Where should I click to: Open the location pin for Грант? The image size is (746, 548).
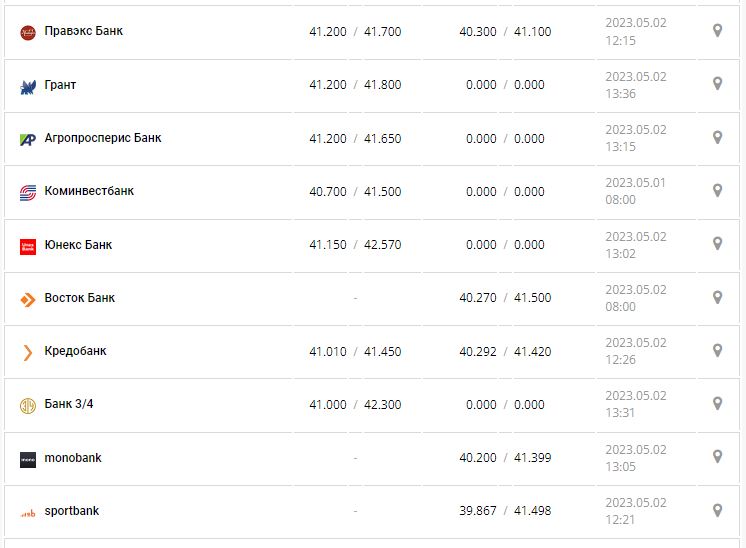pyautogui.click(x=717, y=84)
